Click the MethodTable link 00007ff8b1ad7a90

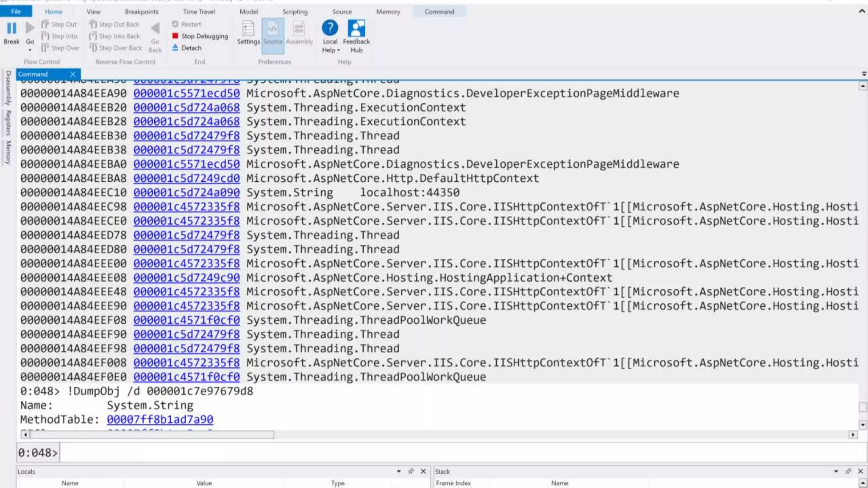(160, 419)
